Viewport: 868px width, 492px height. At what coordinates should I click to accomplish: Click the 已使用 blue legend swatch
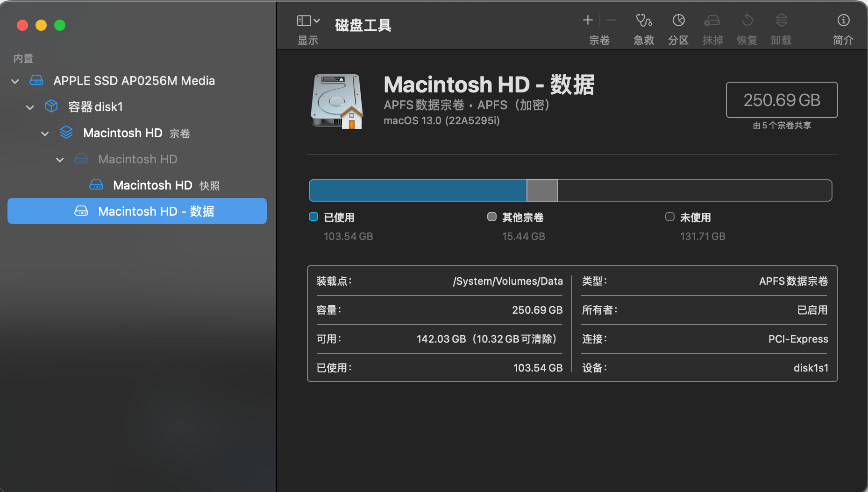pyautogui.click(x=313, y=217)
